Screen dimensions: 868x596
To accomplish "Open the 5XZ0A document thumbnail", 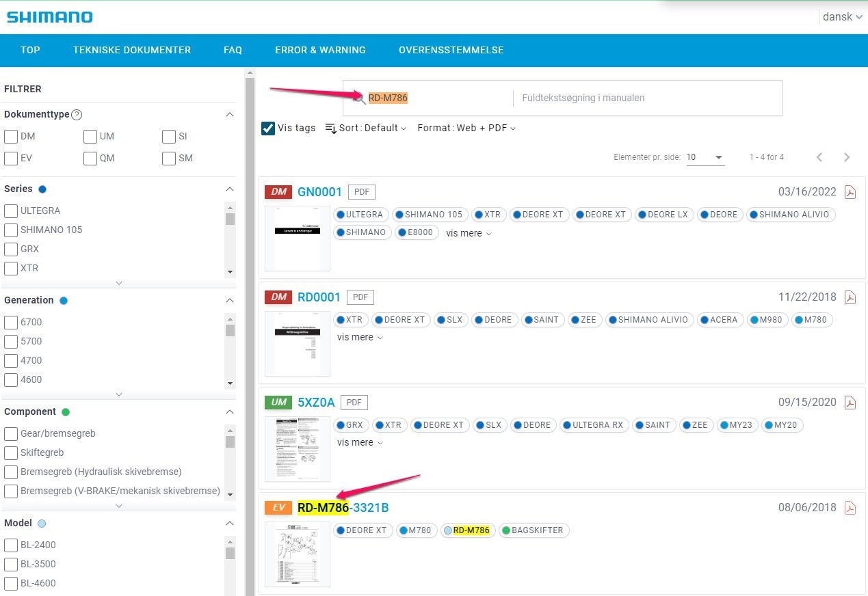I will point(298,449).
